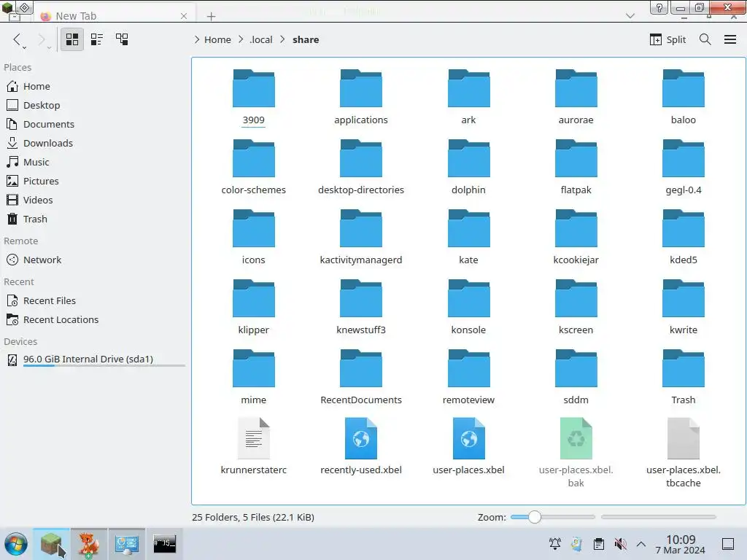747x560 pixels.
Task: Open the terminal in taskbar
Action: tap(164, 544)
